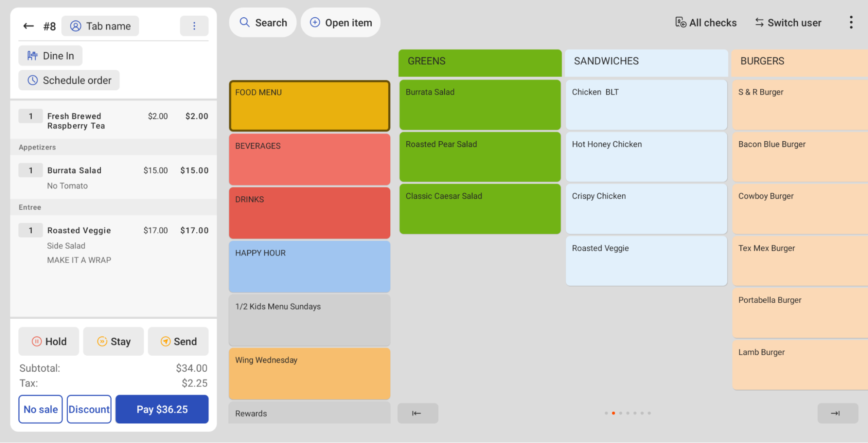
Task: Open the top-right overflow menu
Action: tap(851, 22)
